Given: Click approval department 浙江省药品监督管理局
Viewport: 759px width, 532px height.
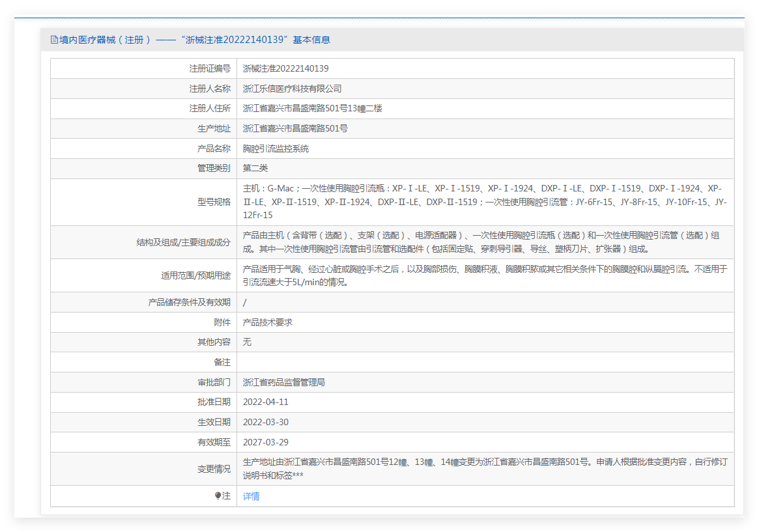Looking at the screenshot, I should pos(283,382).
